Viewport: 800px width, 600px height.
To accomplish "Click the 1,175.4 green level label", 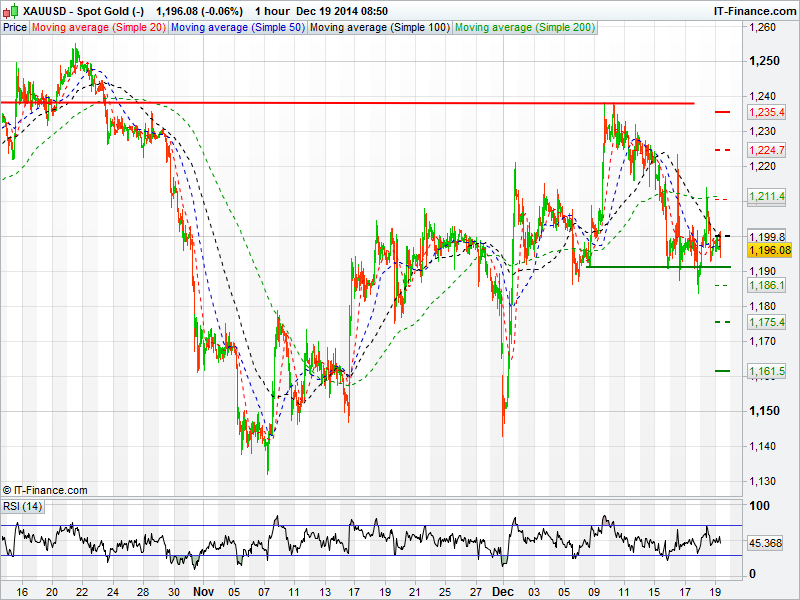I will click(x=767, y=322).
